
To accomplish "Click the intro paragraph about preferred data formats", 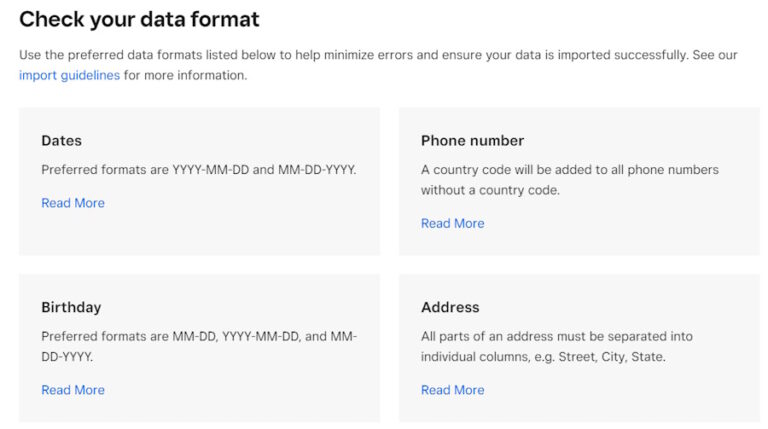I will pyautogui.click(x=378, y=55).
